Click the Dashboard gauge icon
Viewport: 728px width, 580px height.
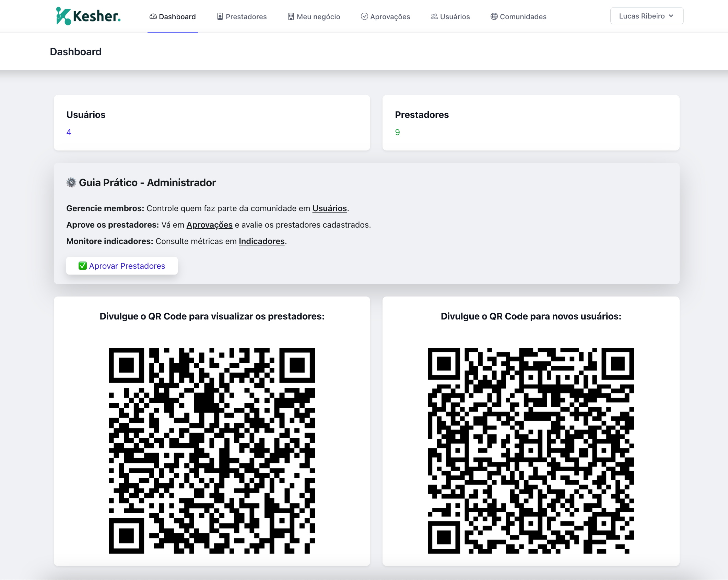(153, 16)
